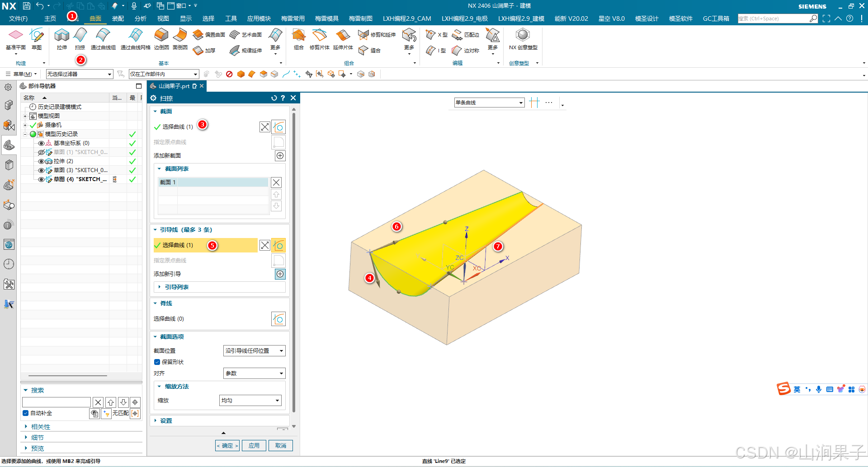868x467 pixels.
Task: Open the 菜单(M) menu
Action: [x=22, y=74]
